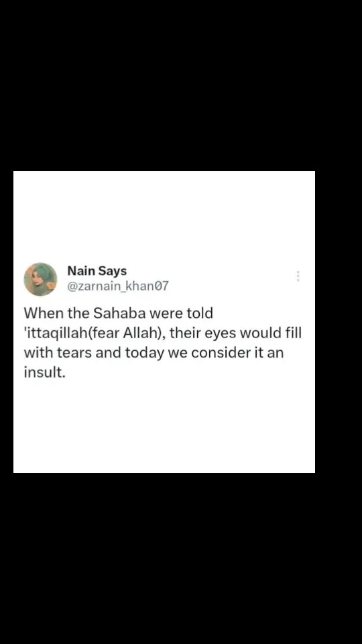This screenshot has height=644, width=362.
Task: Click the word 'insult.' ending the tweet
Action: 44,372
